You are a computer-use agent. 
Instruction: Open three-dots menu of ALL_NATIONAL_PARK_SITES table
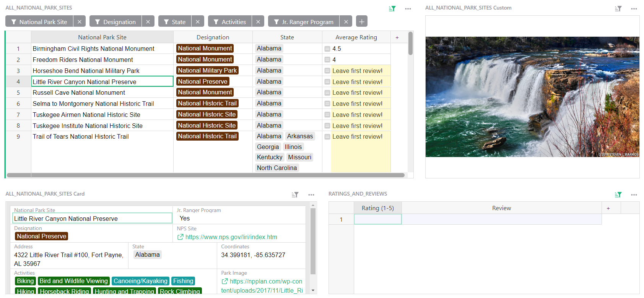[408, 8]
